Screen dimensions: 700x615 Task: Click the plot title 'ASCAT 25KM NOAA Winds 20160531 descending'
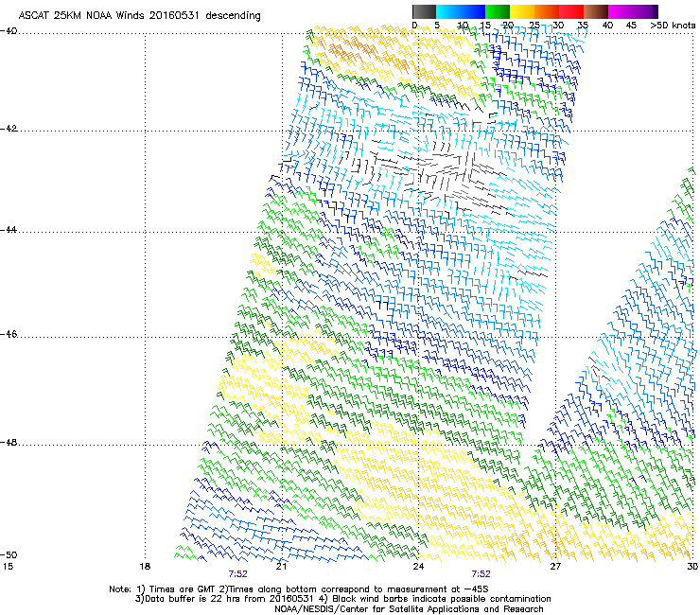[139, 15]
